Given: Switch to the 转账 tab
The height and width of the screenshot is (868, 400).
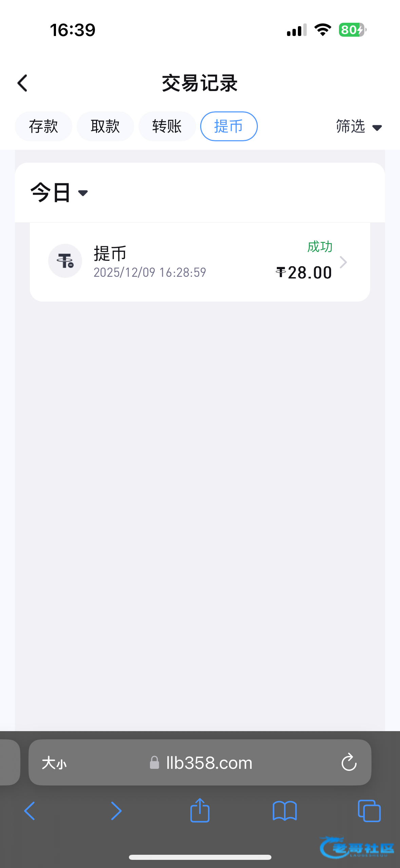Looking at the screenshot, I should [167, 126].
